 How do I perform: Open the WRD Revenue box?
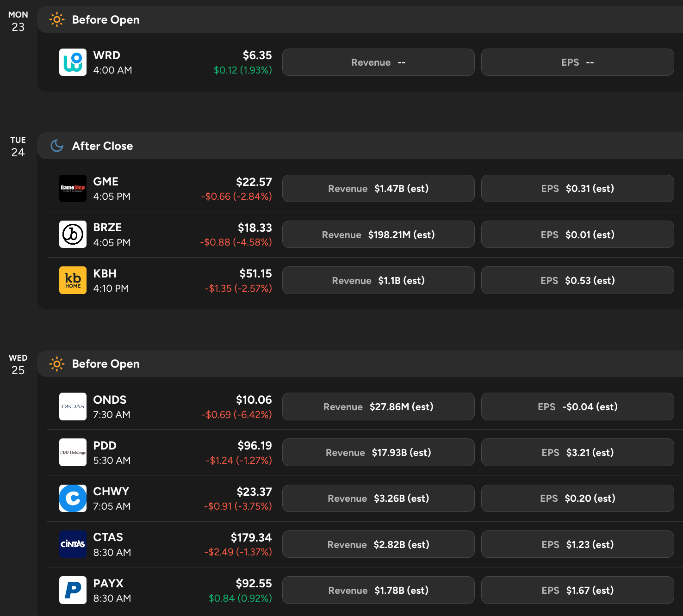click(379, 62)
